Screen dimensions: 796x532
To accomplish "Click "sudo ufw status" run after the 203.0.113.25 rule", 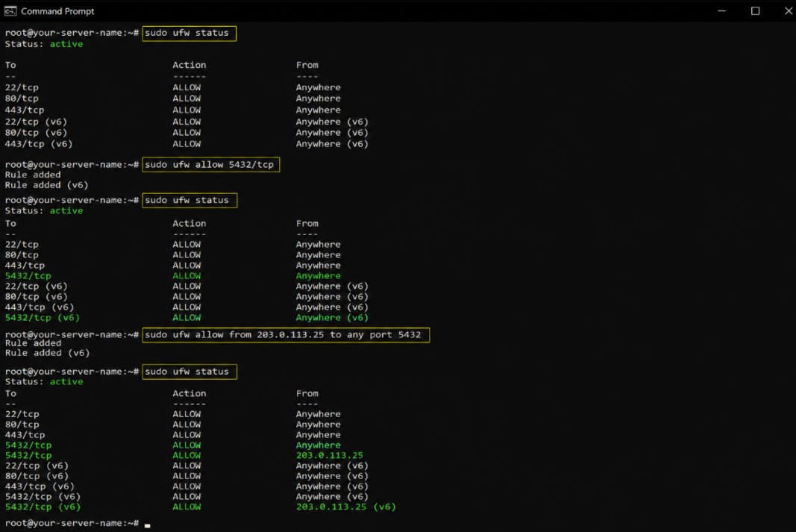I will click(x=189, y=372).
